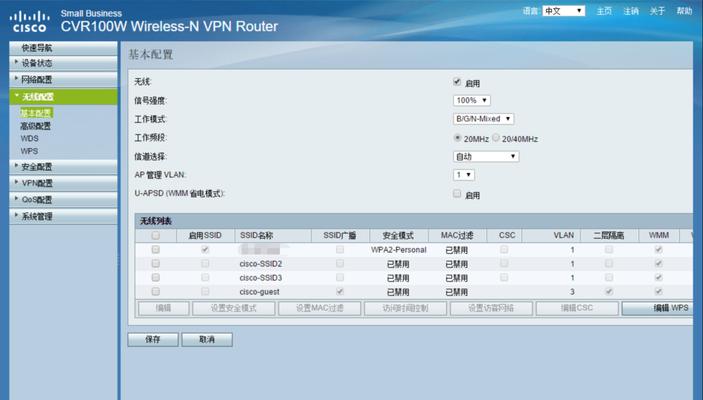Expand the 系统管理 menu
Viewport: 703px width, 400px height.
(x=63, y=217)
